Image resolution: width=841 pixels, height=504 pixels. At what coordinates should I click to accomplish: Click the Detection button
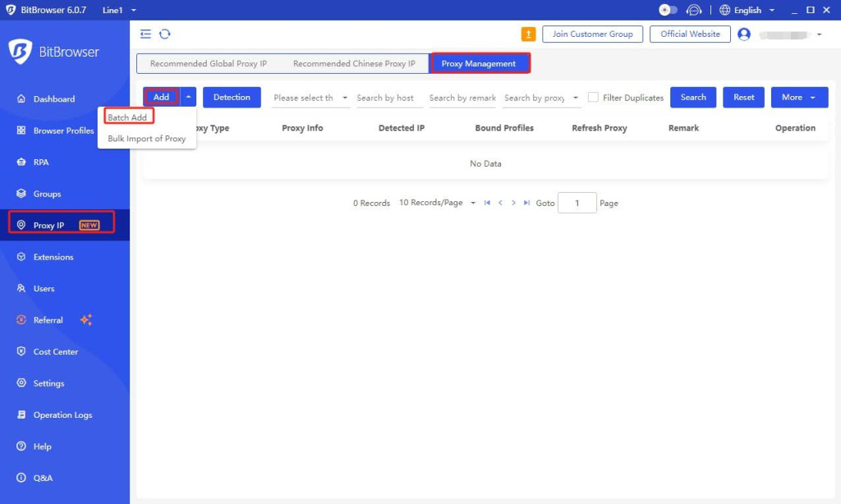(x=232, y=97)
